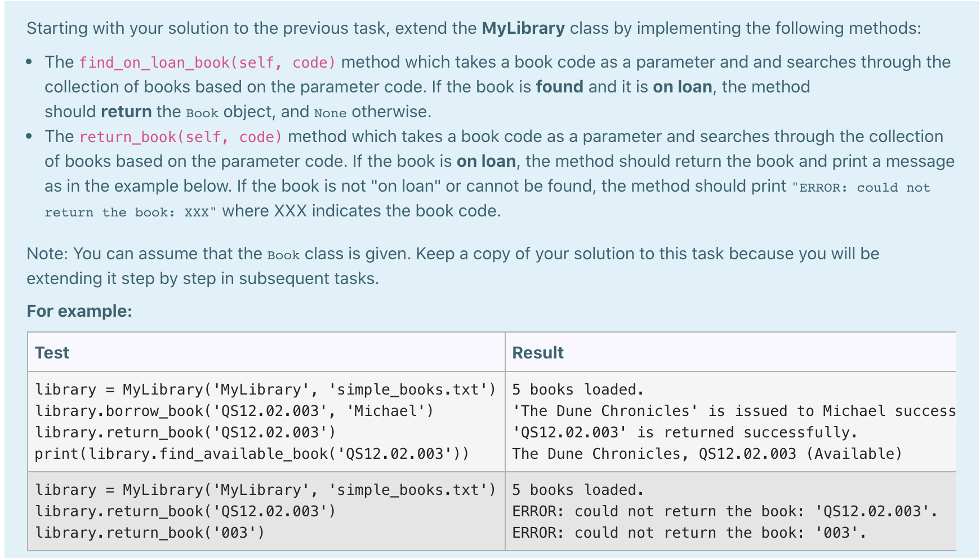Click the second bullet point marker
Screen dimensions: 980x558
(30, 136)
